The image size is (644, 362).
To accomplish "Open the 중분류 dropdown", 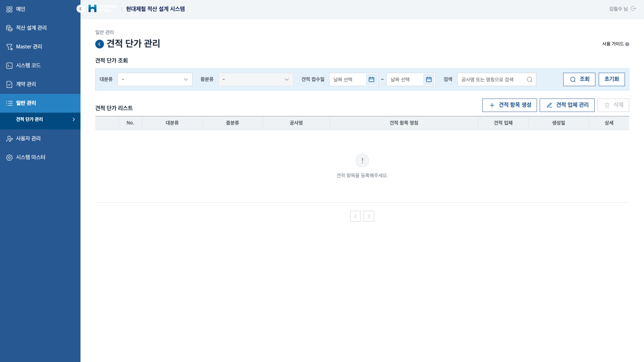I will point(256,79).
